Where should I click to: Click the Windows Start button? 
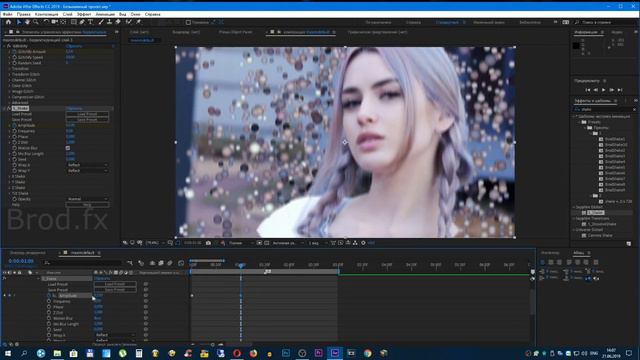(7, 353)
